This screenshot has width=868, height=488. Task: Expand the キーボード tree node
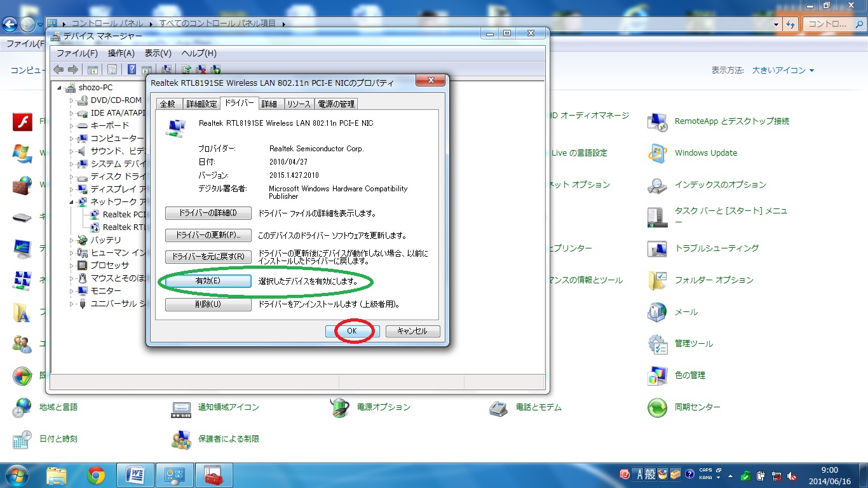(x=72, y=126)
